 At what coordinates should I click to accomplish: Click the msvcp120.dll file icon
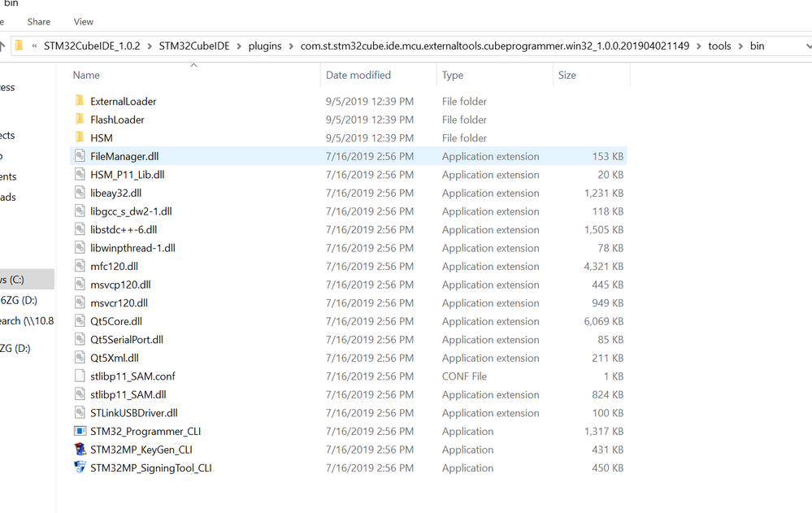click(80, 284)
